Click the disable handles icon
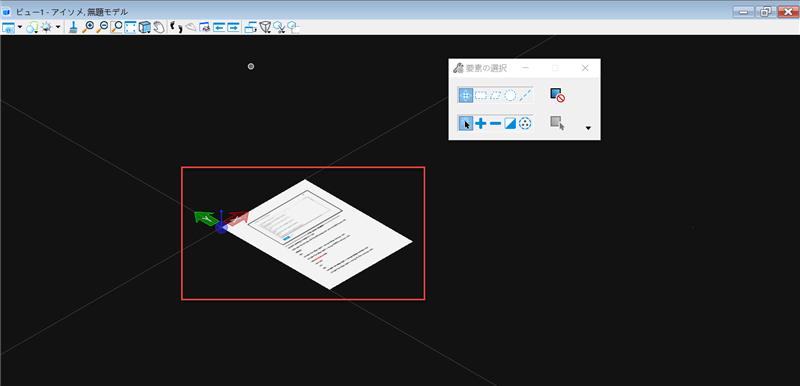 [557, 95]
